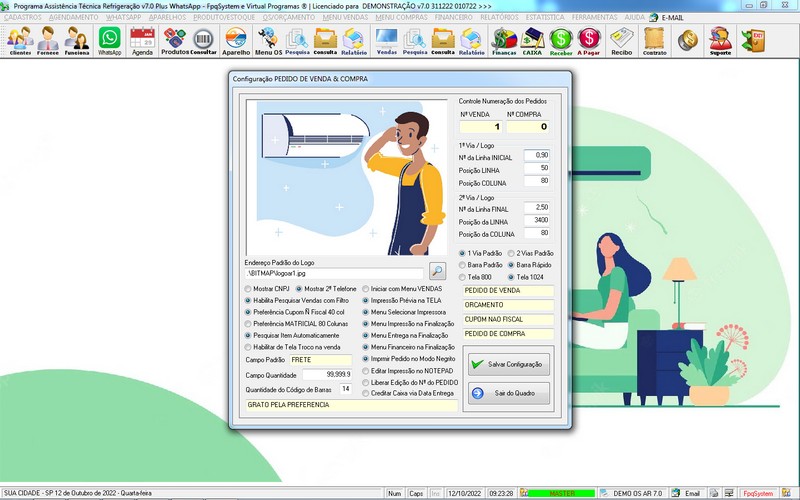Viewport: 800px width, 500px height.
Task: Open the Aparelho toolbar icon
Action: pos(236,41)
